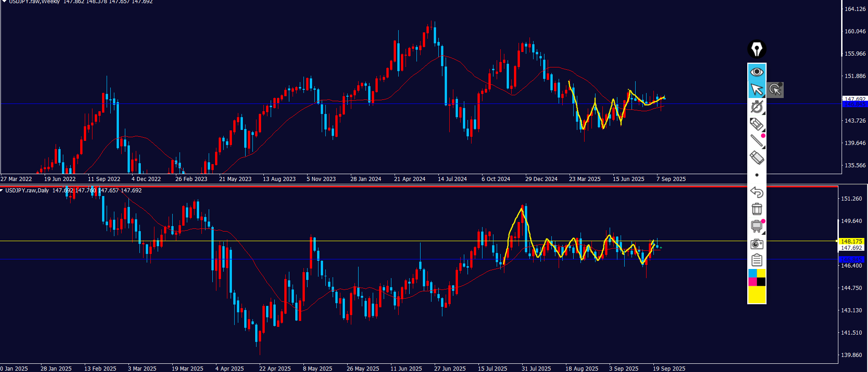The height and width of the screenshot is (372, 868).
Task: Click the yellow 148.175 price label
Action: click(851, 241)
